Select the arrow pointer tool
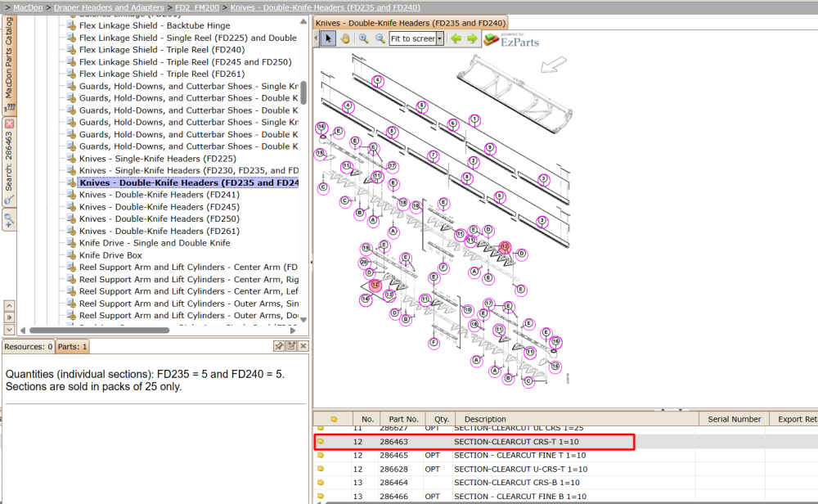This screenshot has height=504, width=818. 328,38
